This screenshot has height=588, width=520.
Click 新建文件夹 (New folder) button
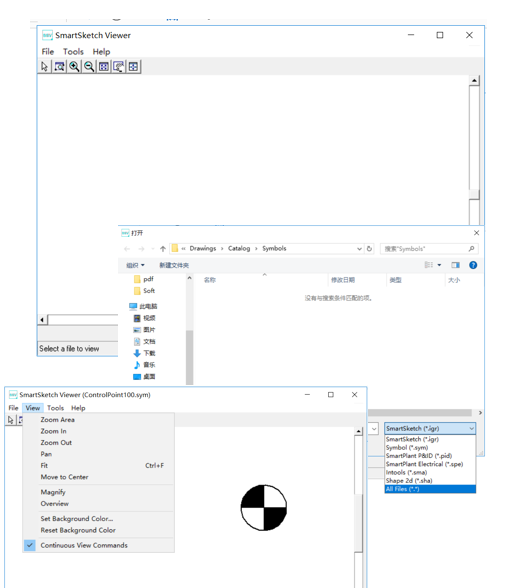click(174, 265)
